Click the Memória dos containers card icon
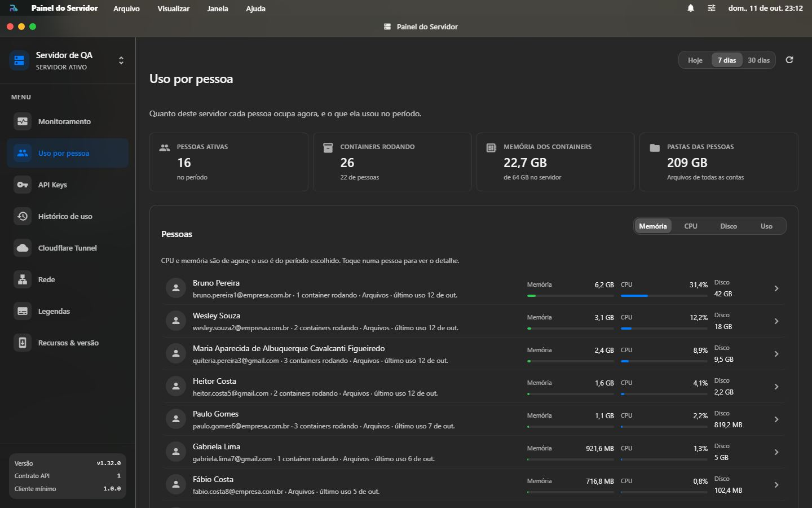Screen dimensions: 812x508 coord(492,148)
